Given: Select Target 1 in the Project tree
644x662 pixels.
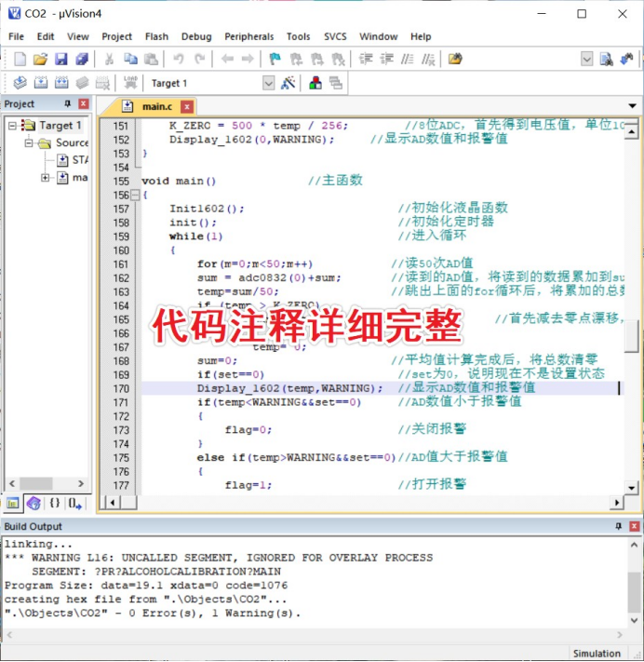Looking at the screenshot, I should 60,126.
